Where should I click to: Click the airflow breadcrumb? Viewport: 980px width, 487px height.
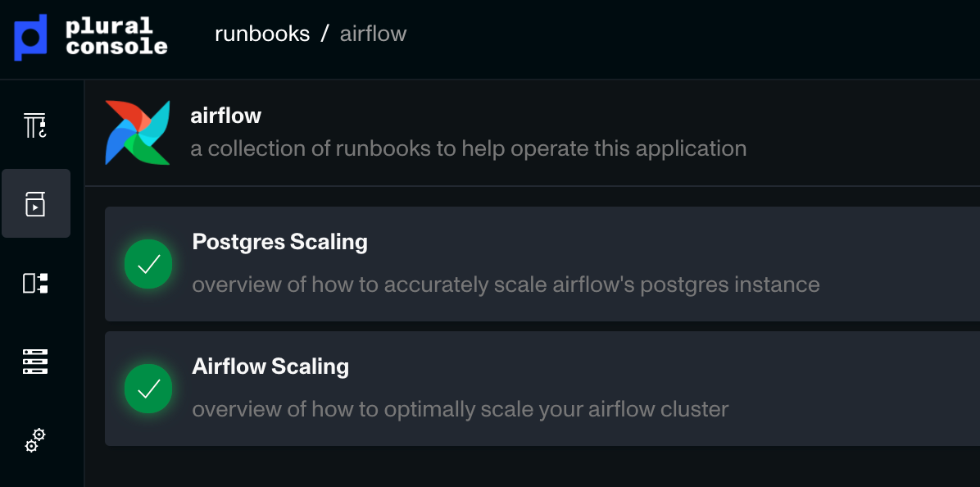(373, 34)
